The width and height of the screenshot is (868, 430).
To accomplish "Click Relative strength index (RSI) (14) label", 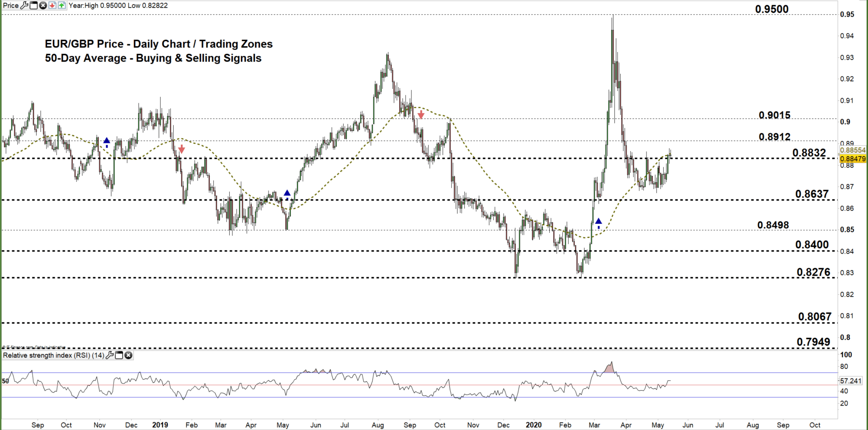I will [54, 355].
